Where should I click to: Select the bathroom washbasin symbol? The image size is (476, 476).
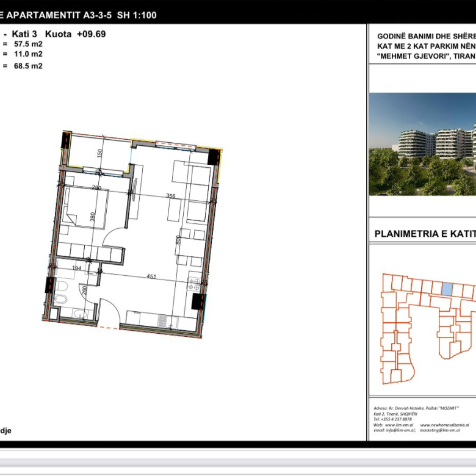(x=79, y=314)
